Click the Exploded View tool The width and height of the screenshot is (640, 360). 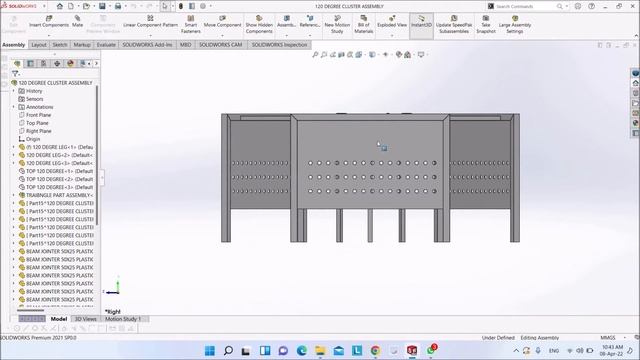pyautogui.click(x=392, y=21)
